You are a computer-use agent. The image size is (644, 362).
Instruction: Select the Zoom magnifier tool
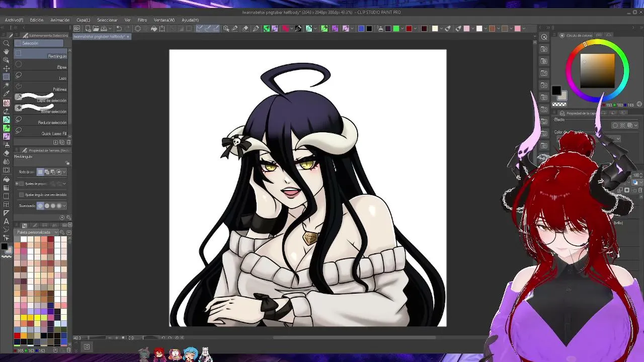pyautogui.click(x=6, y=43)
